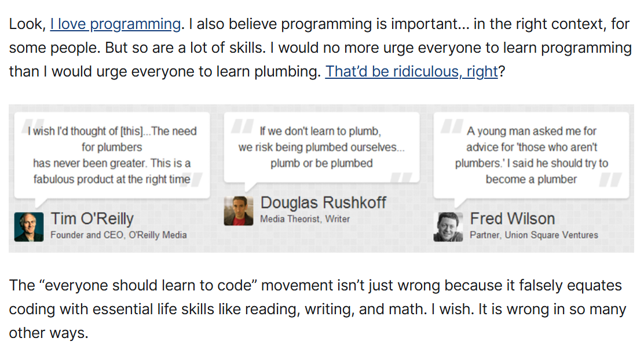This screenshot has width=644, height=349.
Task: Follow the "That'd be ridiculous, right" link
Action: [x=411, y=71]
